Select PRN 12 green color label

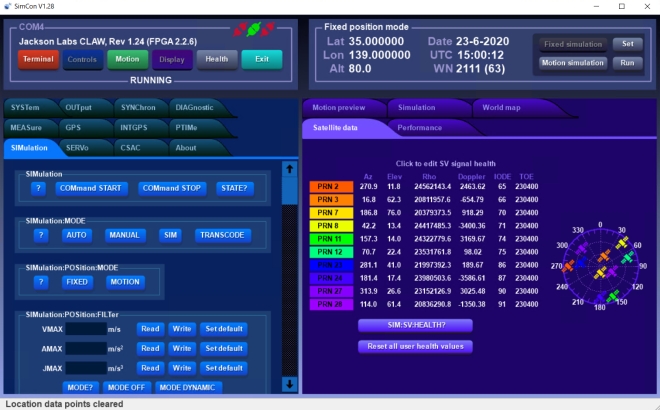331,252
